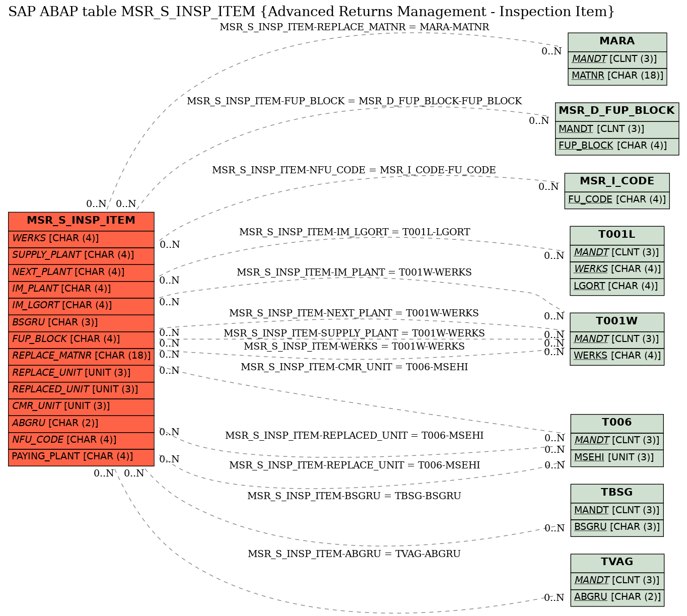Open the TBSG table header

point(617,493)
